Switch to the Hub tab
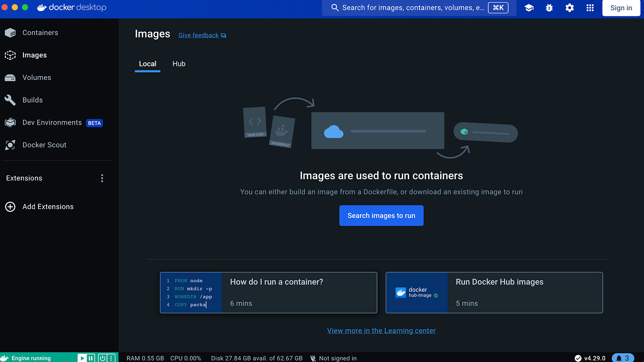Screen dimensions: 644x362 point(179,64)
